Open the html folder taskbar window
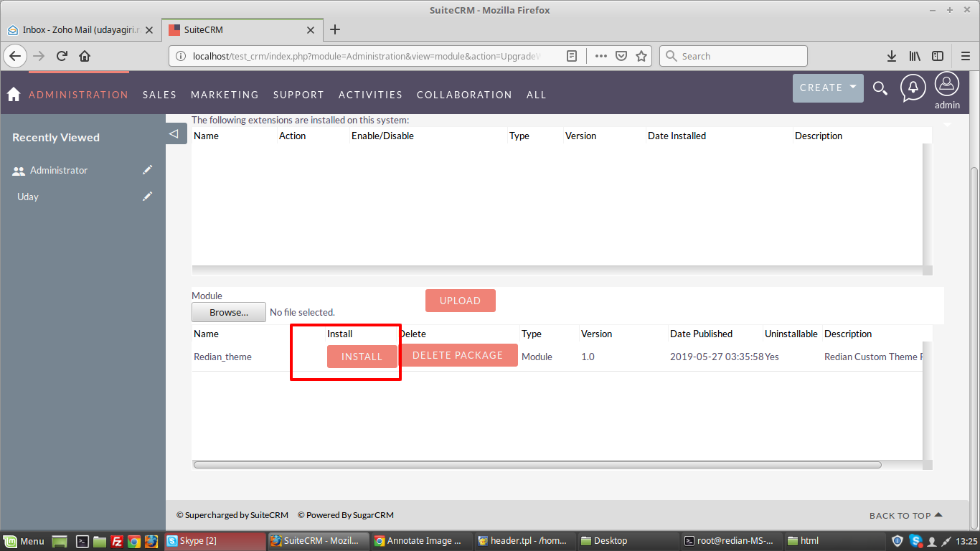 click(x=835, y=541)
